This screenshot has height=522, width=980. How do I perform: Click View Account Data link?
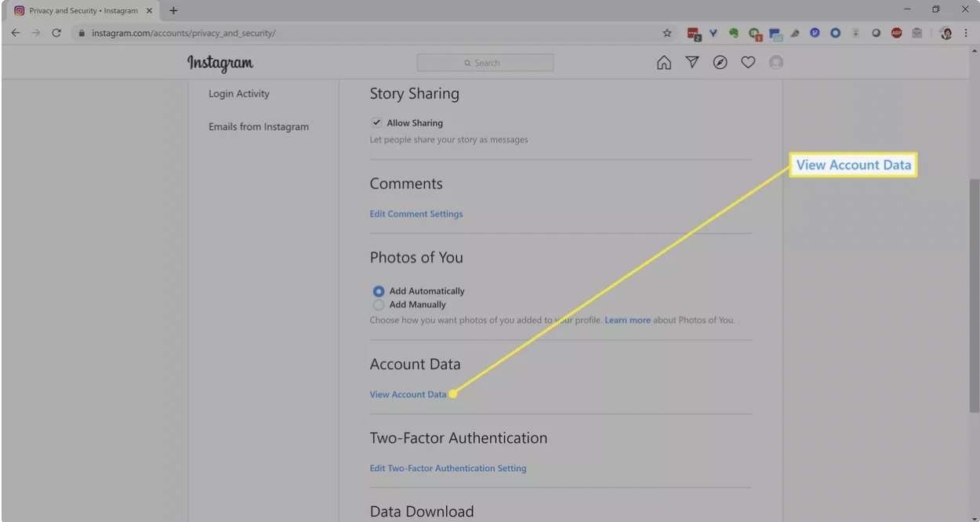click(x=408, y=394)
